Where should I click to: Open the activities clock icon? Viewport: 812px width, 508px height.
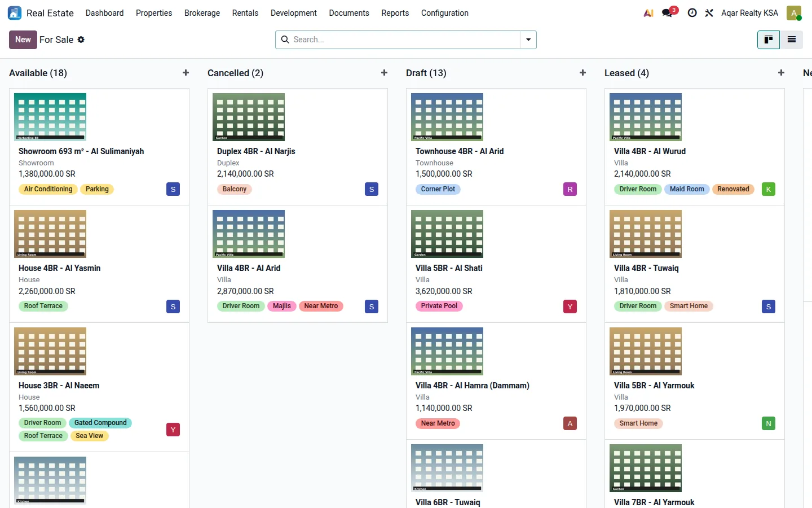point(692,13)
